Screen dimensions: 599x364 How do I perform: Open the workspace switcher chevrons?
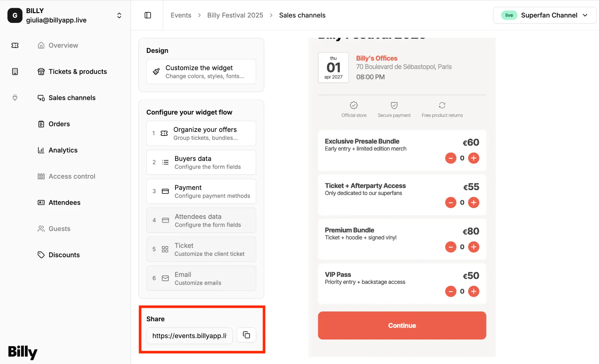pyautogui.click(x=119, y=15)
